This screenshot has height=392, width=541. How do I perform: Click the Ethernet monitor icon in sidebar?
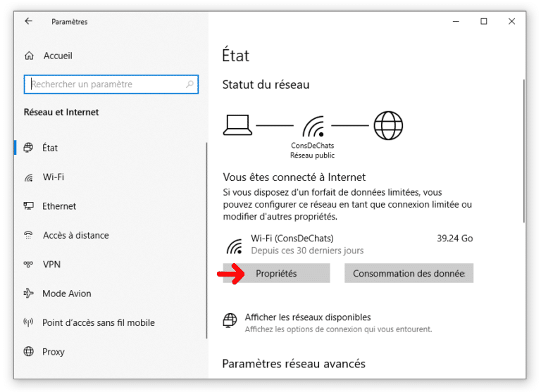click(x=29, y=206)
